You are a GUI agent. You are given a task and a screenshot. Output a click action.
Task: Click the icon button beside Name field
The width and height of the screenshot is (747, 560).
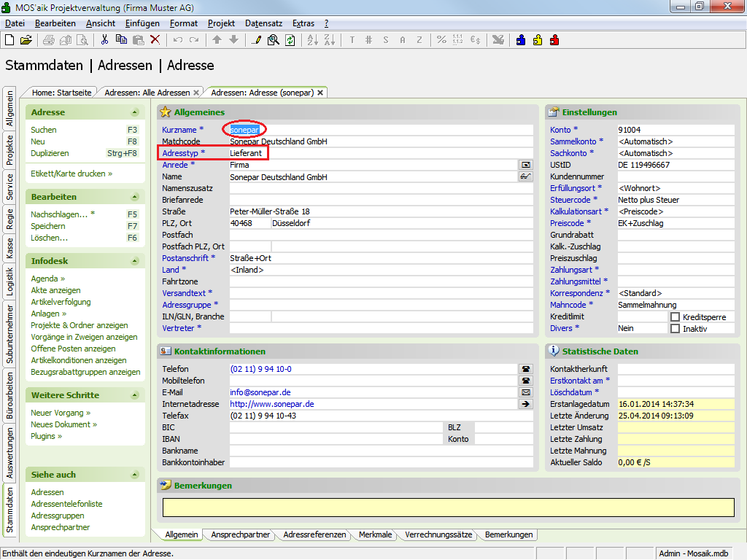point(525,176)
